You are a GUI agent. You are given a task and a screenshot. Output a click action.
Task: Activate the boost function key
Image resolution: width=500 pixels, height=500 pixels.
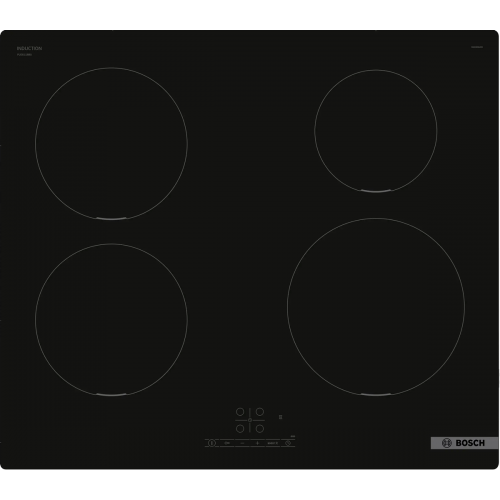click(x=273, y=443)
